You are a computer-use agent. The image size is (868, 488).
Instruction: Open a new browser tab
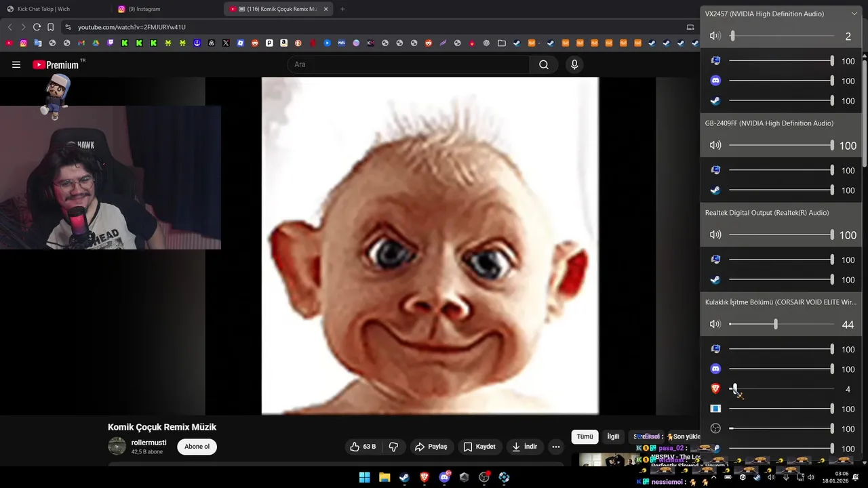pyautogui.click(x=342, y=9)
